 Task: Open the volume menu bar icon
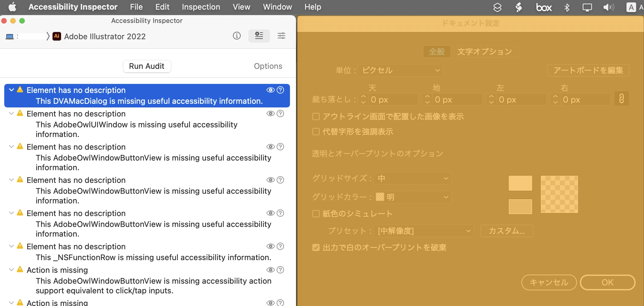608,7
